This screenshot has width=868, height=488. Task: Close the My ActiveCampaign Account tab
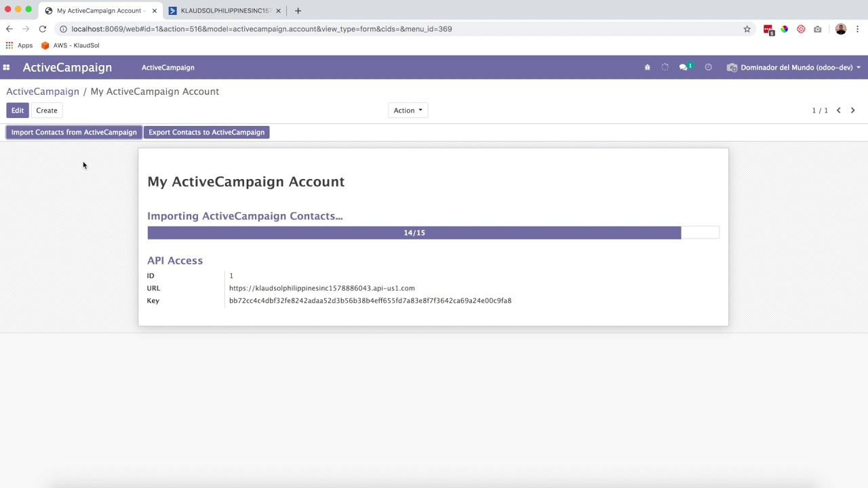154,11
